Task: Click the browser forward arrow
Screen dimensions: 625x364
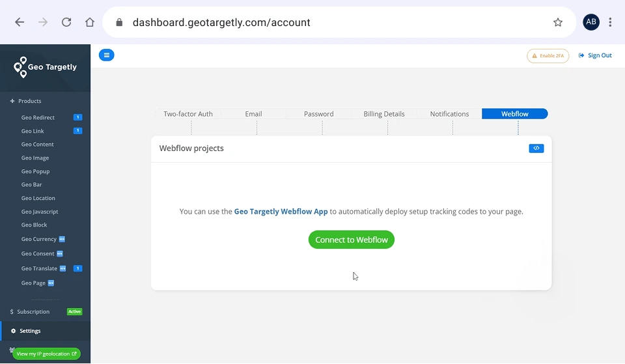Action: coord(43,22)
